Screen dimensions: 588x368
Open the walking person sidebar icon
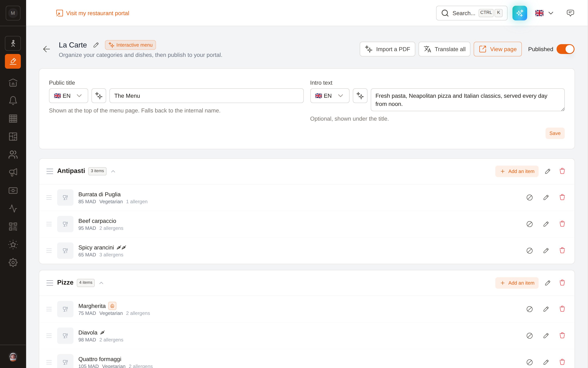tap(13, 43)
